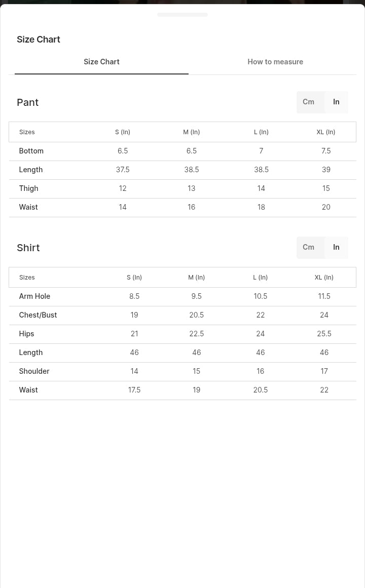Click the bottom sheet drag handle
The width and height of the screenshot is (365, 588).
point(182,15)
